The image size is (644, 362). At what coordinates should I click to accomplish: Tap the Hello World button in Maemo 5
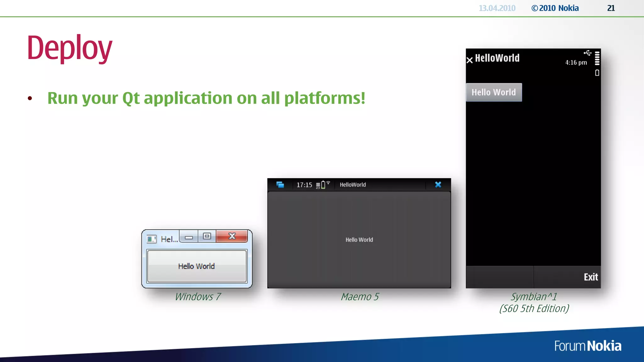tap(359, 240)
